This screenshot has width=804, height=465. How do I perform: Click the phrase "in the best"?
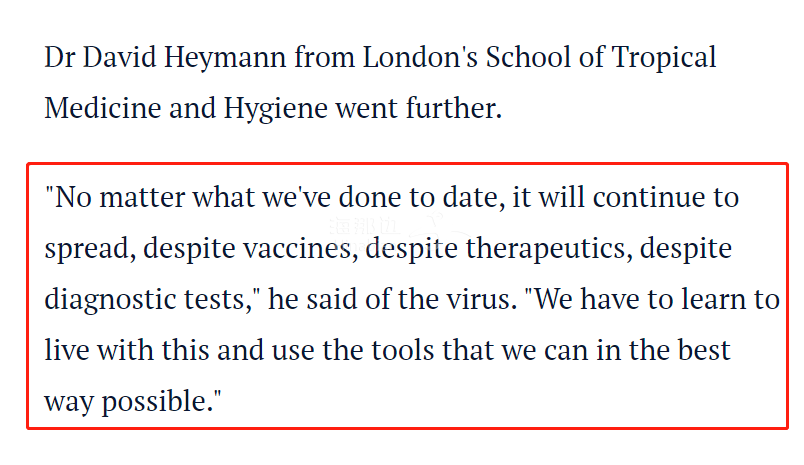click(x=676, y=351)
